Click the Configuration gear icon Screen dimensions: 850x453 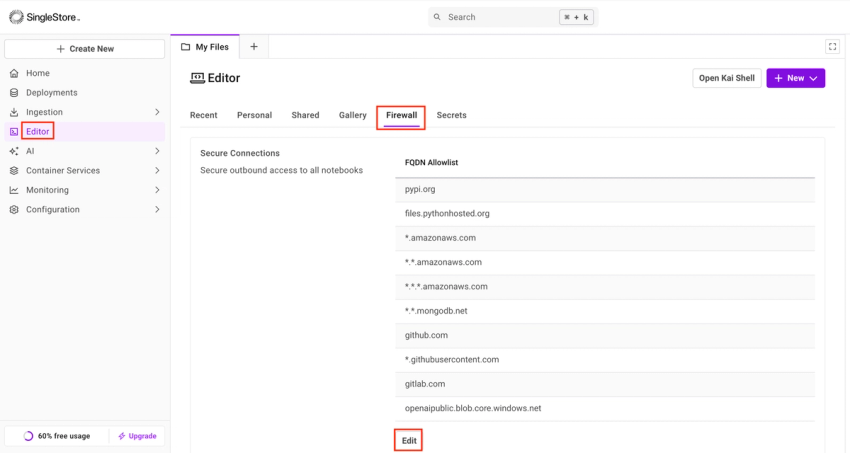pyautogui.click(x=14, y=210)
